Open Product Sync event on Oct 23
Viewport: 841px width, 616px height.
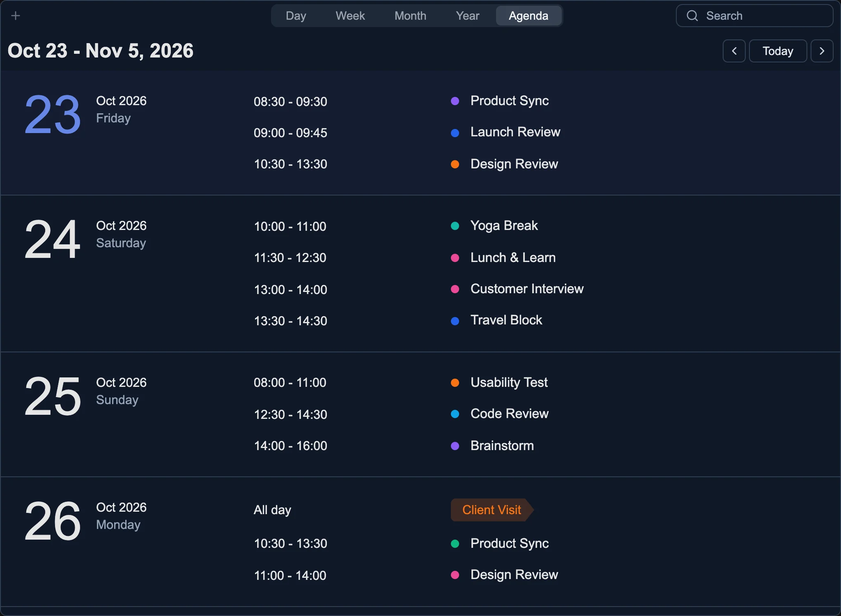click(x=510, y=101)
